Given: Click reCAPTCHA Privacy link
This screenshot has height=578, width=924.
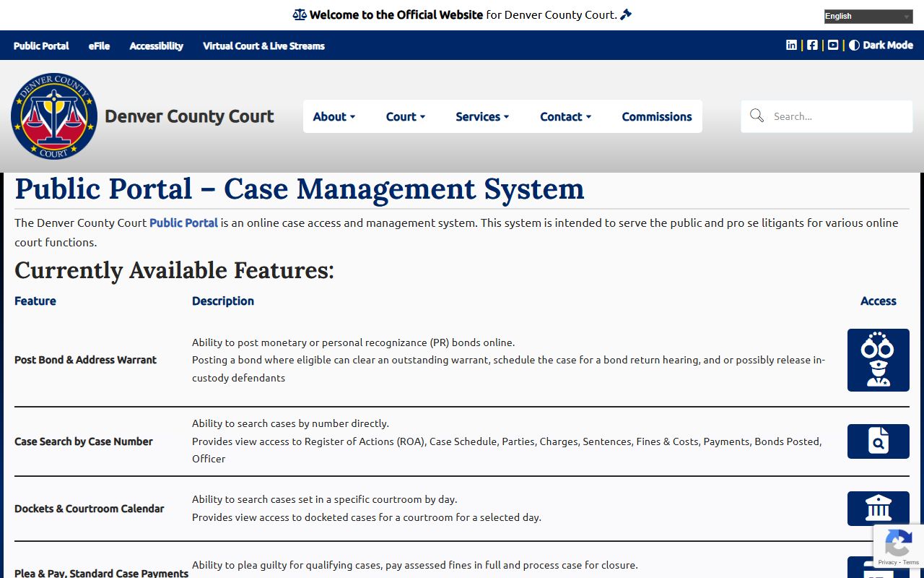Looking at the screenshot, I should (887, 562).
